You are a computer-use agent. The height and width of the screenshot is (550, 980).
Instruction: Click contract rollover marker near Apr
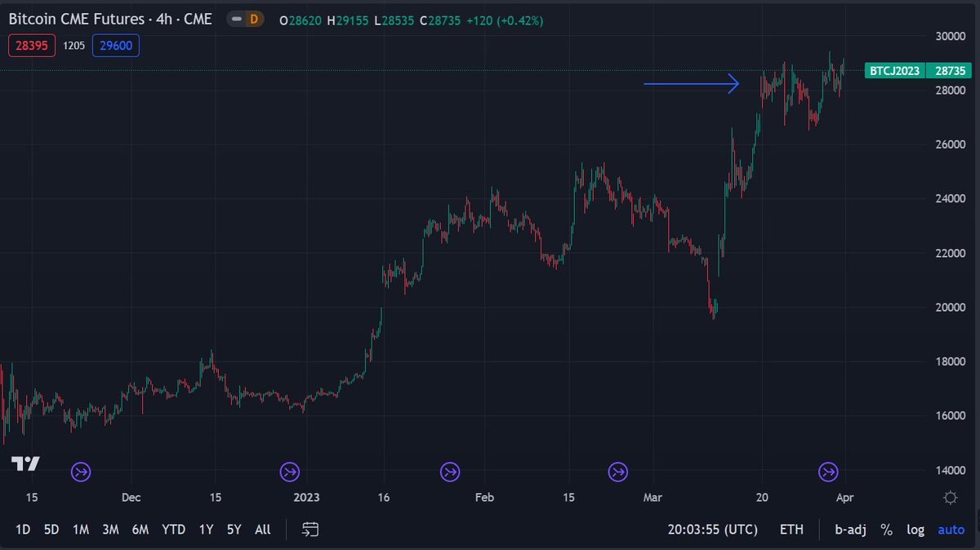829,471
